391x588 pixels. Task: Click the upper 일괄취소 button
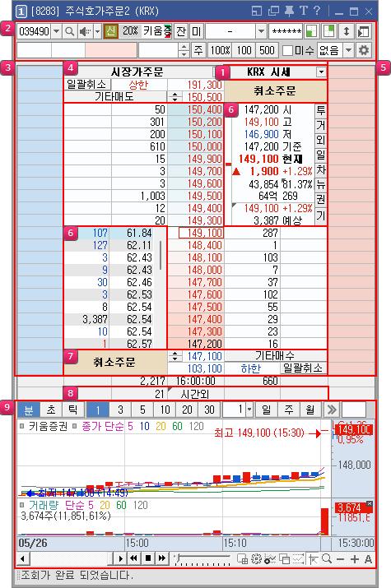[x=87, y=85]
